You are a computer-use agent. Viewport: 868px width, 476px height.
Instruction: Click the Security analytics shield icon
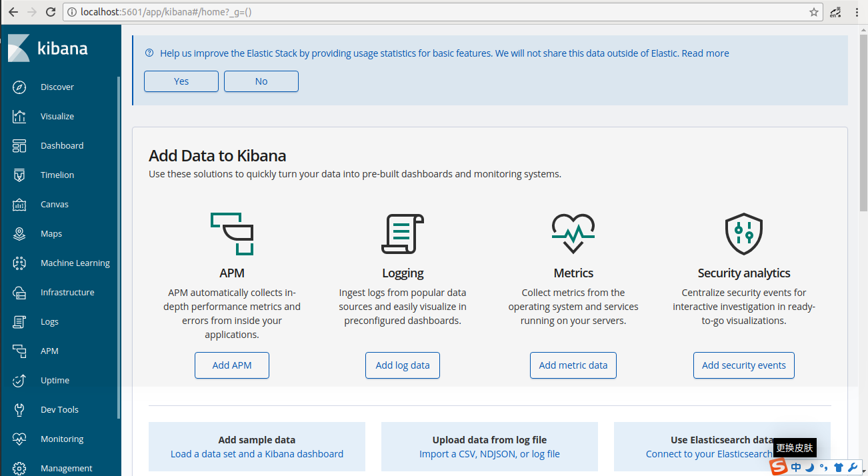coord(744,233)
